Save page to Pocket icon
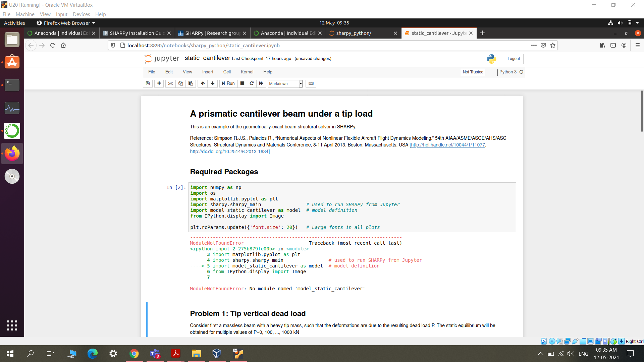Viewport: 644px width, 362px height. click(543, 45)
